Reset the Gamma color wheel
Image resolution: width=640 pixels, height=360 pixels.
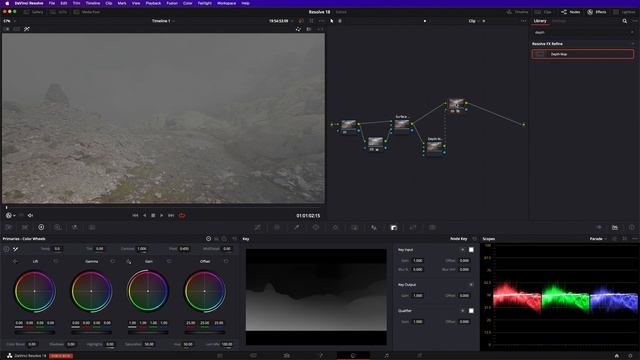point(113,261)
